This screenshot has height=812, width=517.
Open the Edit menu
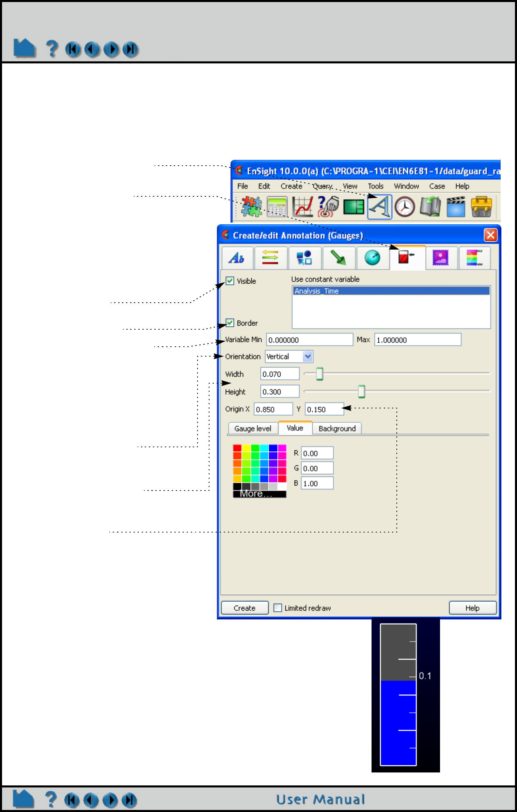[x=264, y=186]
